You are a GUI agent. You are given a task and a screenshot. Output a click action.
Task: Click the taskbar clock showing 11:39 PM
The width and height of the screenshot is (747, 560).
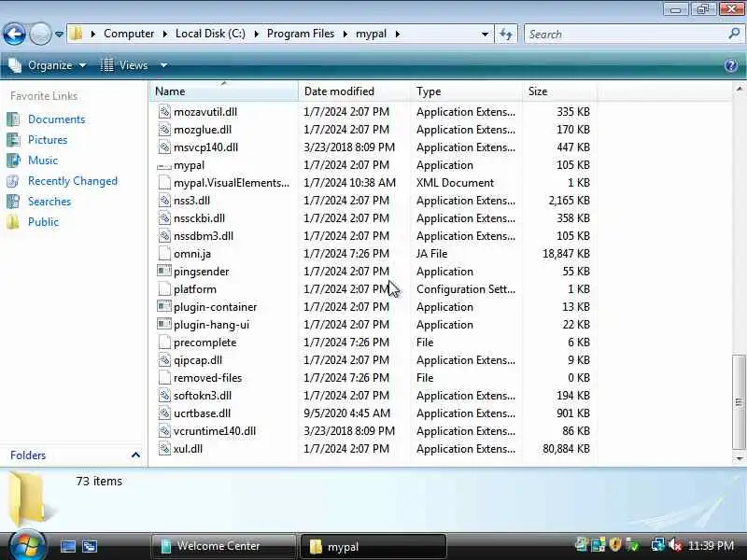[711, 546]
